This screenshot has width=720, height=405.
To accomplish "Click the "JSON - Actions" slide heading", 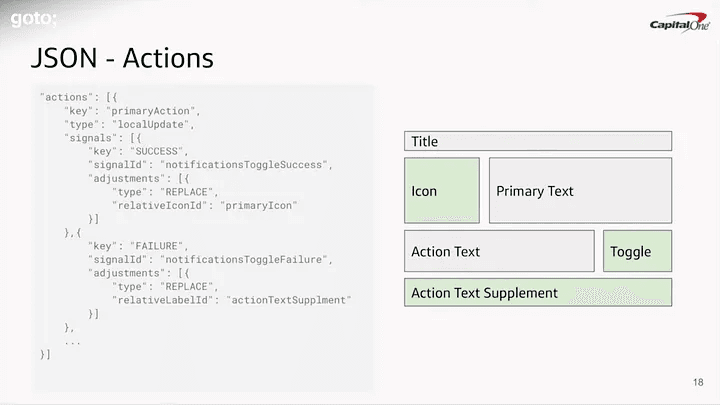I will point(122,58).
